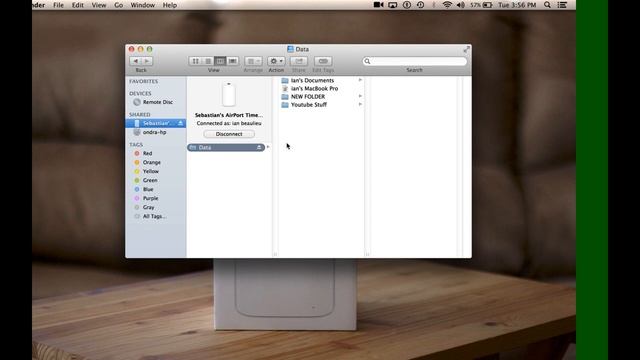Screen dimensions: 640x360
Task: Enter full screen with the window's corner arrows
Action: (466, 49)
